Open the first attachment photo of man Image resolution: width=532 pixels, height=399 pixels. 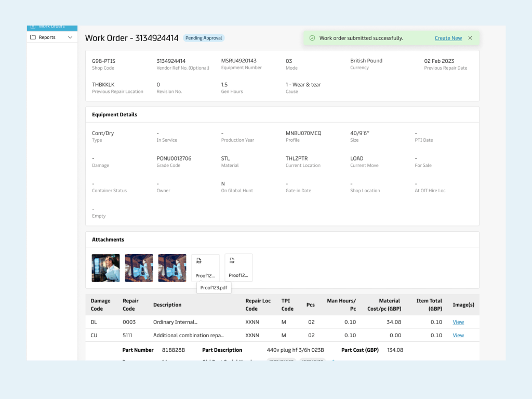(x=105, y=268)
